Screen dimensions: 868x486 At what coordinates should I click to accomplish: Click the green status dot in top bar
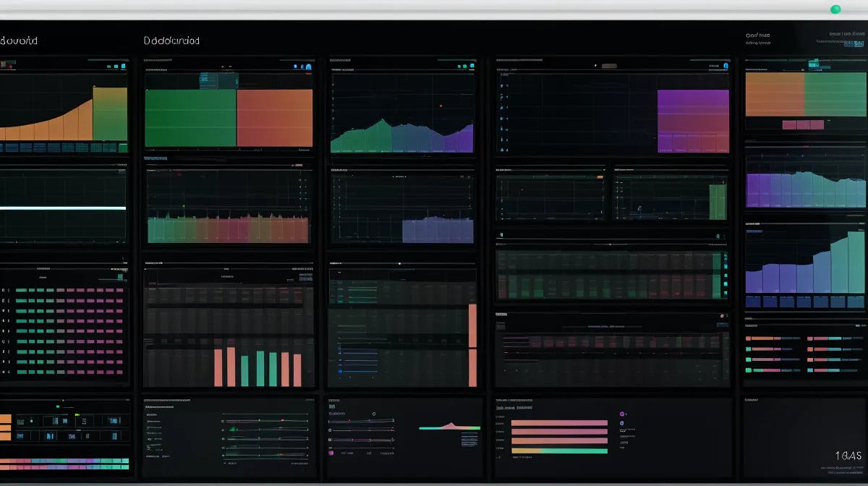(x=835, y=9)
